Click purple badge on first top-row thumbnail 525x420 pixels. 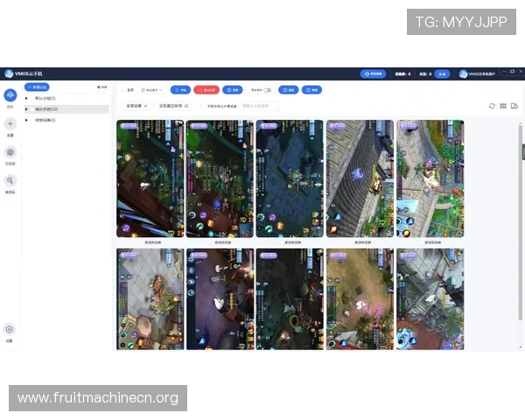click(x=129, y=126)
